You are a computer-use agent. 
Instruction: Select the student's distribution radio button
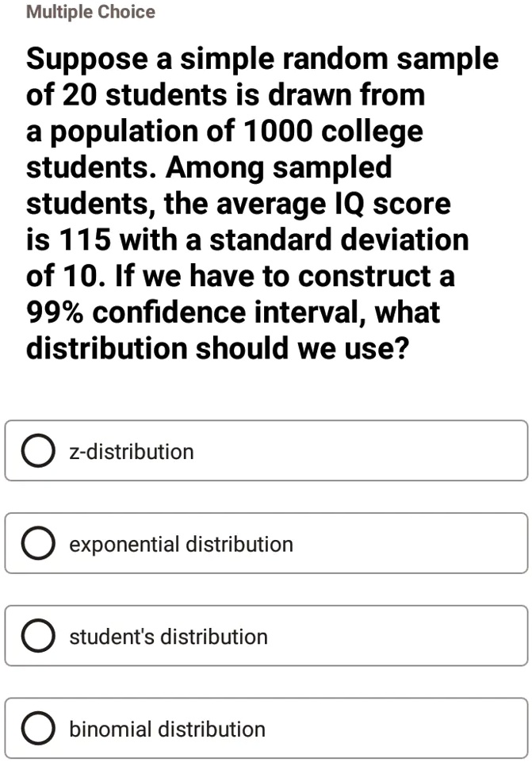tap(37, 635)
